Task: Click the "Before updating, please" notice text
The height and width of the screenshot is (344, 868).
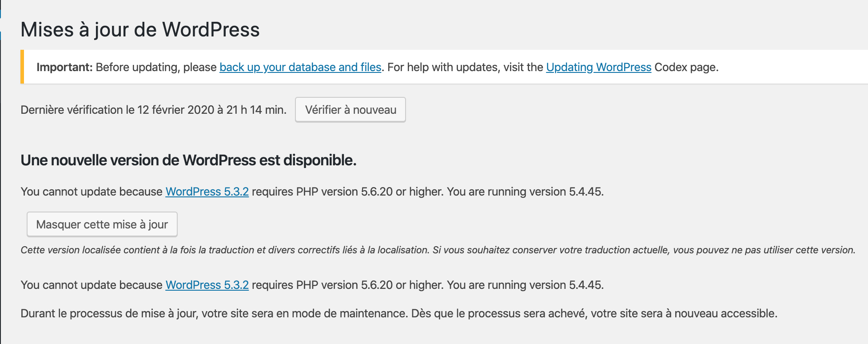Action: pyautogui.click(x=156, y=67)
